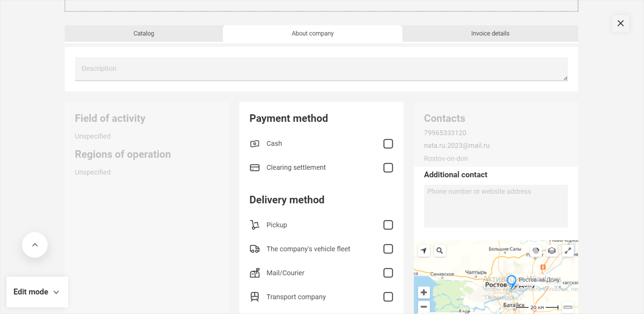Screen dimensions: 644x314
Task: Expand the map to fullscreen
Action: click(x=568, y=251)
